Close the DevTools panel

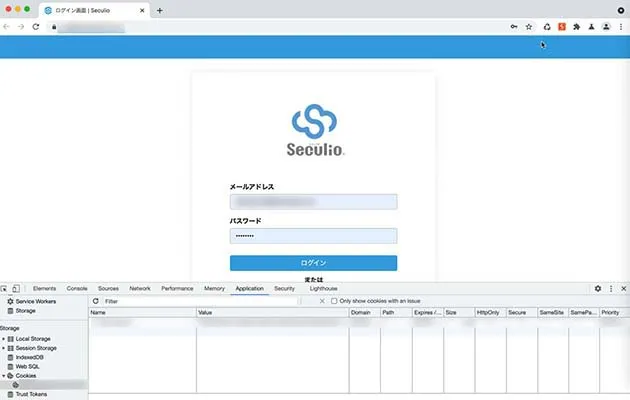click(624, 288)
